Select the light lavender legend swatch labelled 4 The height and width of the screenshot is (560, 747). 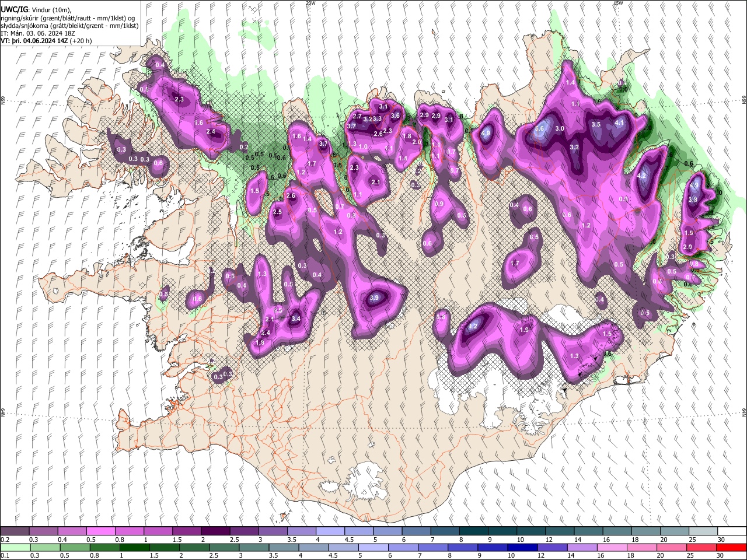tap(330, 531)
